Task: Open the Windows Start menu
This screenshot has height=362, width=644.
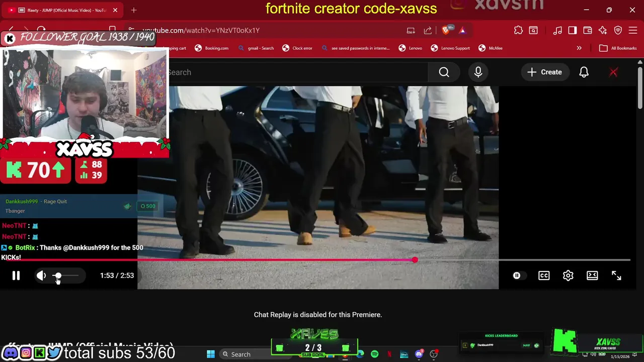Action: [211, 354]
